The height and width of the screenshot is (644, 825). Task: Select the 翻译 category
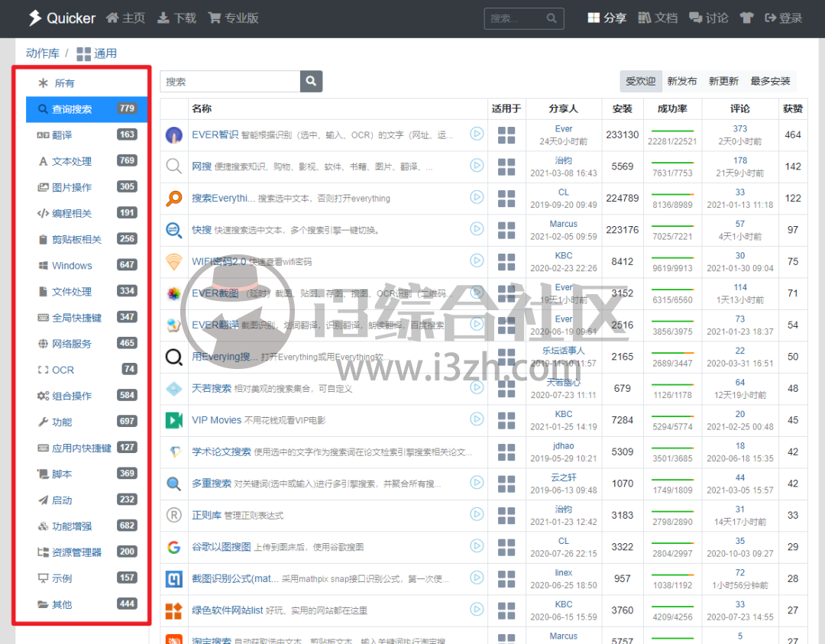(87, 134)
